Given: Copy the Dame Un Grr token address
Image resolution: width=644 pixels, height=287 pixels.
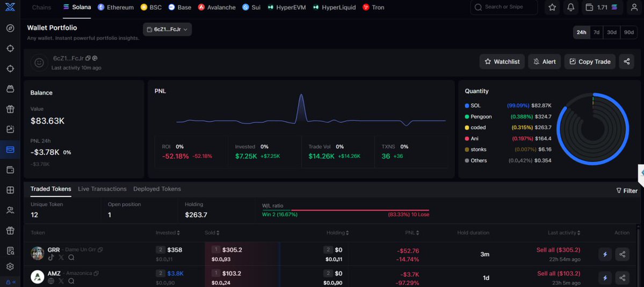Looking at the screenshot, I should (100, 249).
